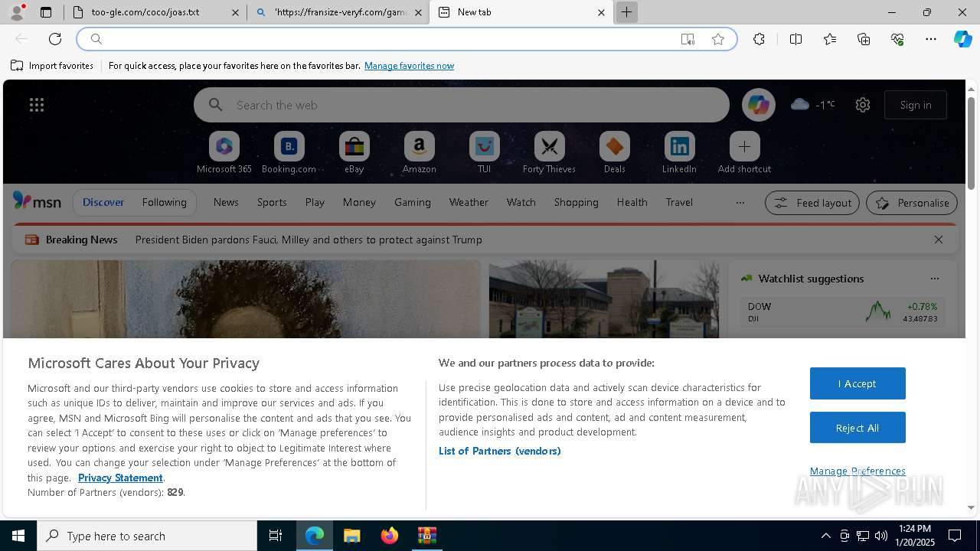The width and height of the screenshot is (980, 551).
Task: Click the immersive reader icon in address bar
Action: point(688,39)
